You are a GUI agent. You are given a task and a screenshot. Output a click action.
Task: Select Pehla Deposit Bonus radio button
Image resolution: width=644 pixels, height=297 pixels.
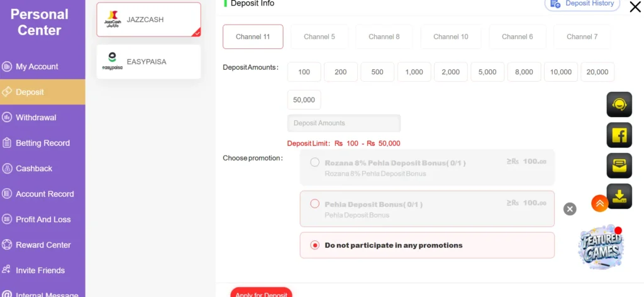314,204
